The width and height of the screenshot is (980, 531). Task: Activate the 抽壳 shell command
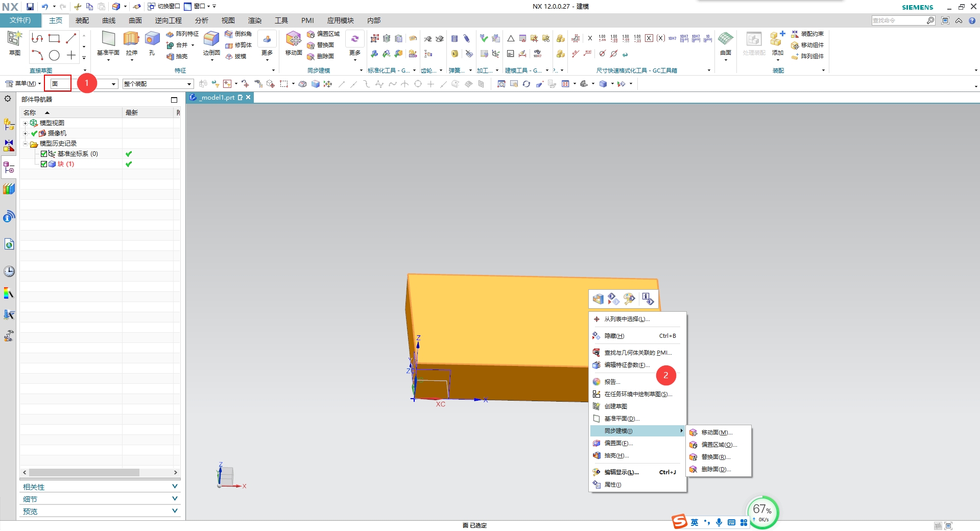point(177,56)
